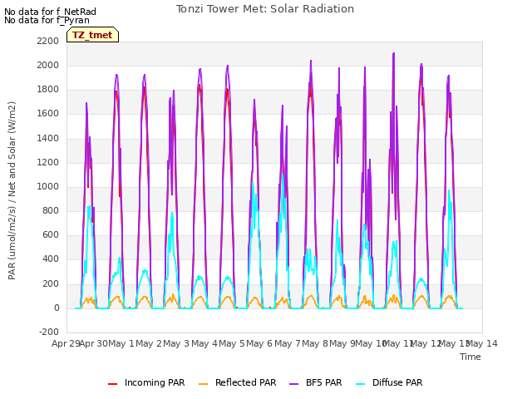
Task: Click the 1600 y-axis tick label
Action: [48, 114]
